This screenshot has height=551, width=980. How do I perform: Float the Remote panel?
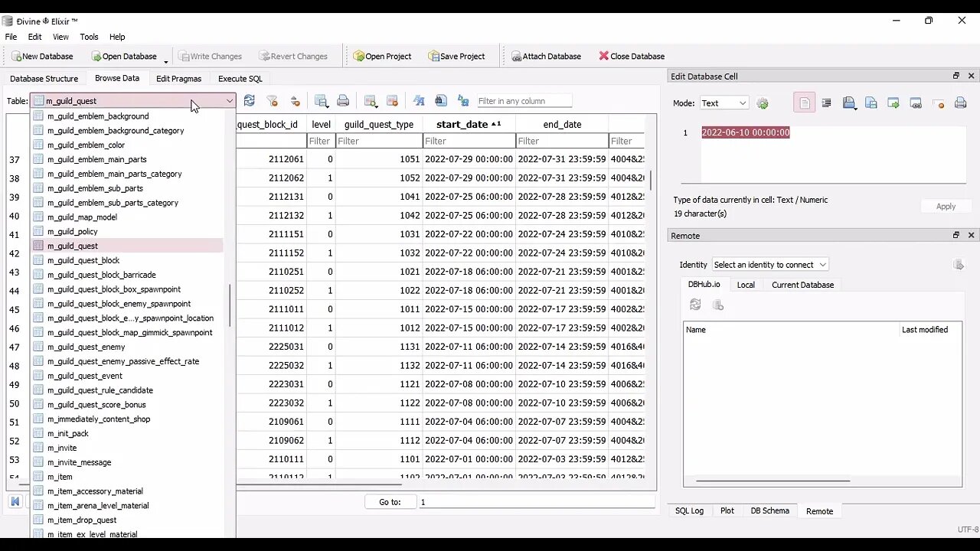point(955,235)
